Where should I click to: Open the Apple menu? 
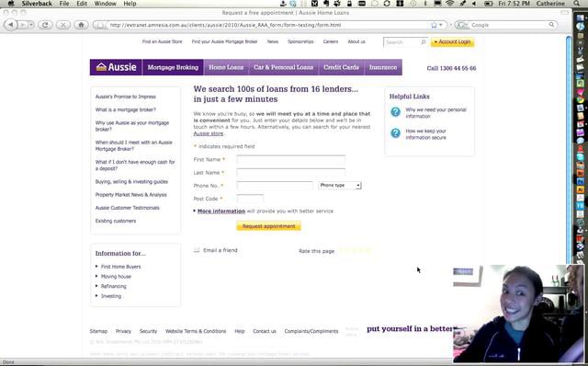[x=11, y=4]
